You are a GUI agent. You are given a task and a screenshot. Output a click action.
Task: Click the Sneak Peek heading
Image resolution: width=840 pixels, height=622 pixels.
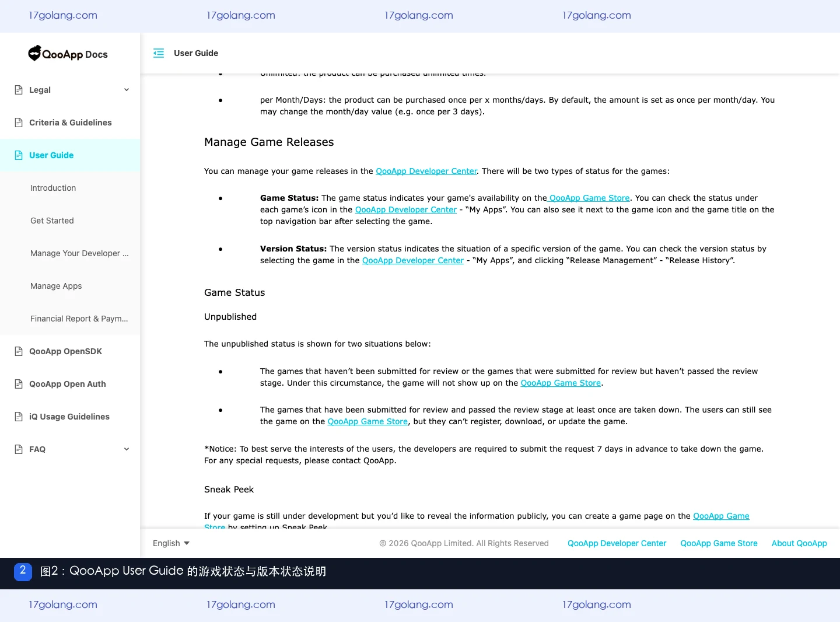tap(229, 489)
